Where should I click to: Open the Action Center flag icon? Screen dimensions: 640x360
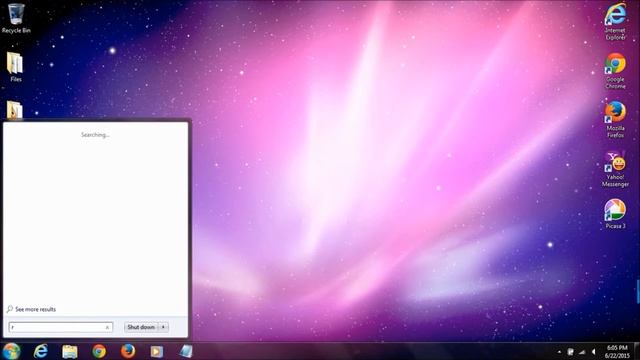tap(571, 352)
